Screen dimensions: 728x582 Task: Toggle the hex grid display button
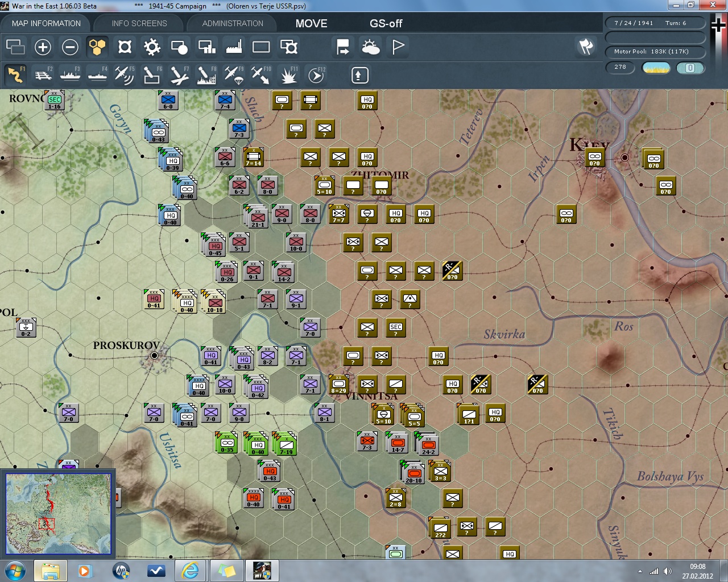point(97,47)
